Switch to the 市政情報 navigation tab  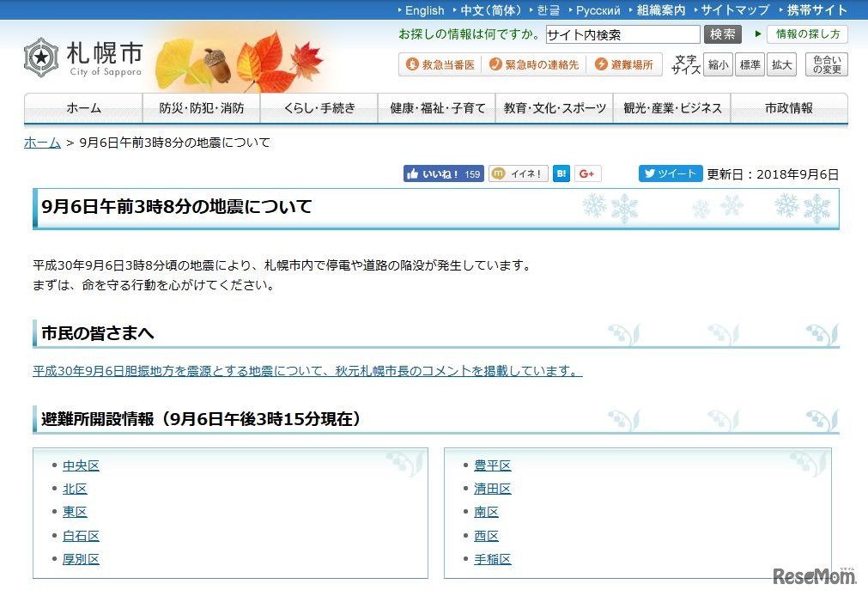click(787, 108)
